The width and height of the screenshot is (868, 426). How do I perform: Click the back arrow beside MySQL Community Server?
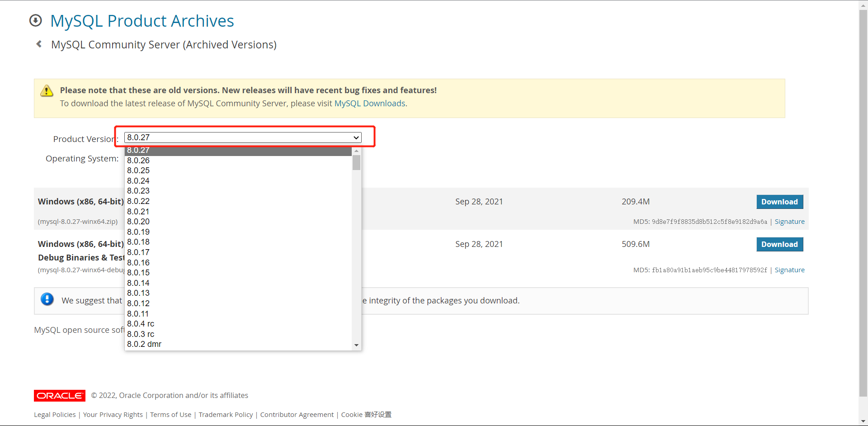pyautogui.click(x=39, y=44)
